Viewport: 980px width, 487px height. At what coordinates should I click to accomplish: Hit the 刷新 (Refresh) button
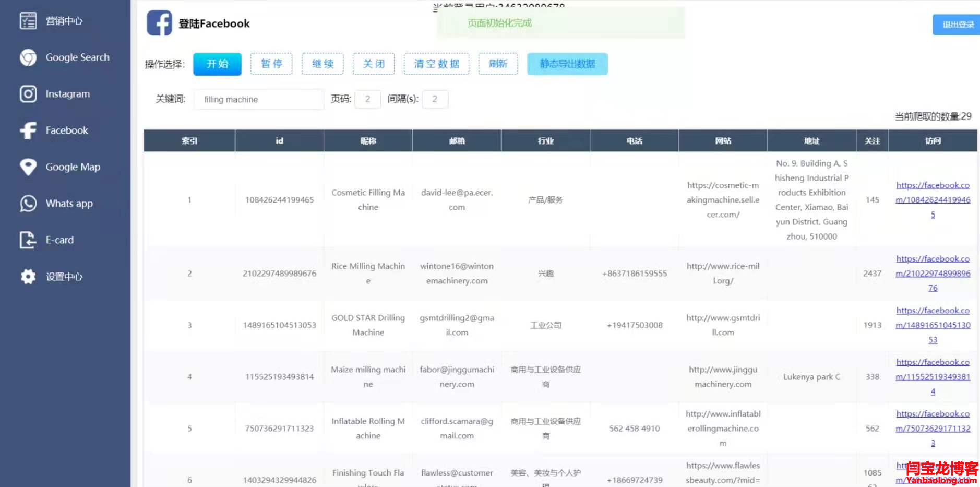coord(498,64)
